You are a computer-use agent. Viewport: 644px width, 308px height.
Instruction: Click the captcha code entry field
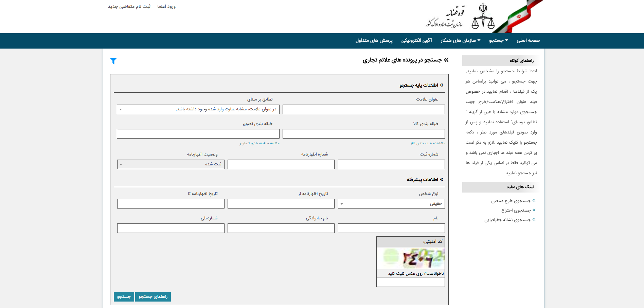[x=410, y=282]
